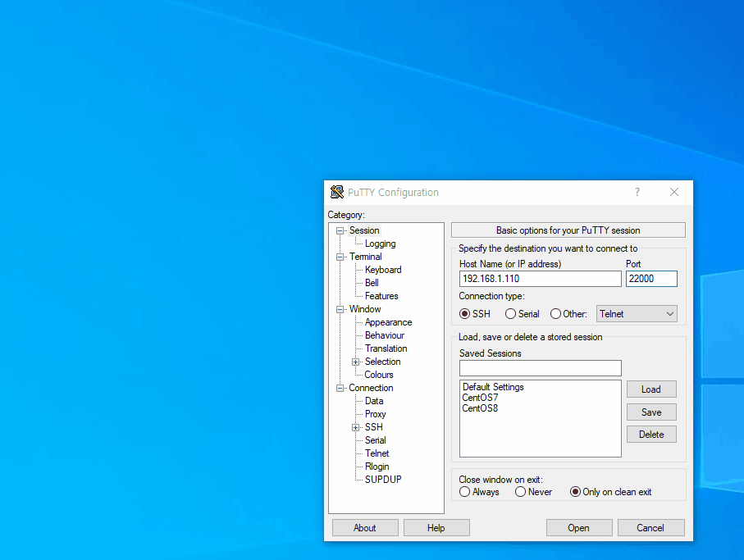Expand the Selection tree node
The width and height of the screenshot is (744, 560).
tap(355, 362)
